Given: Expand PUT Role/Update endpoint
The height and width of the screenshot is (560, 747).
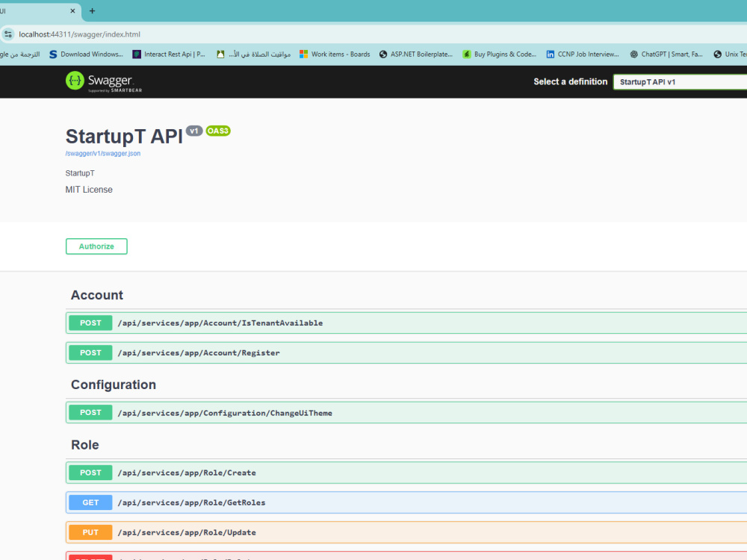Looking at the screenshot, I should pos(406,532).
